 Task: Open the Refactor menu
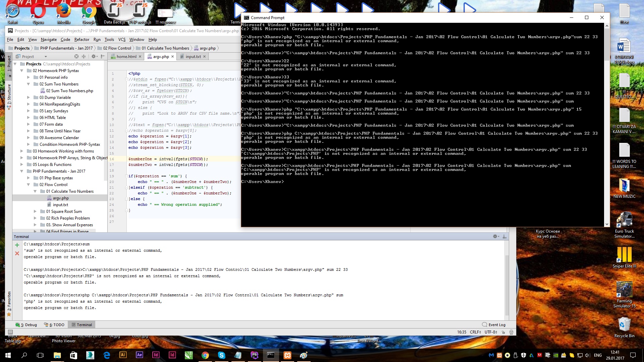pos(82,40)
